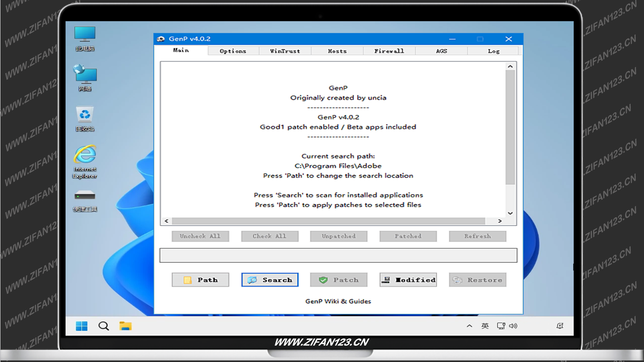This screenshot has width=644, height=362.
Task: Open the AGS tab
Action: click(442, 51)
